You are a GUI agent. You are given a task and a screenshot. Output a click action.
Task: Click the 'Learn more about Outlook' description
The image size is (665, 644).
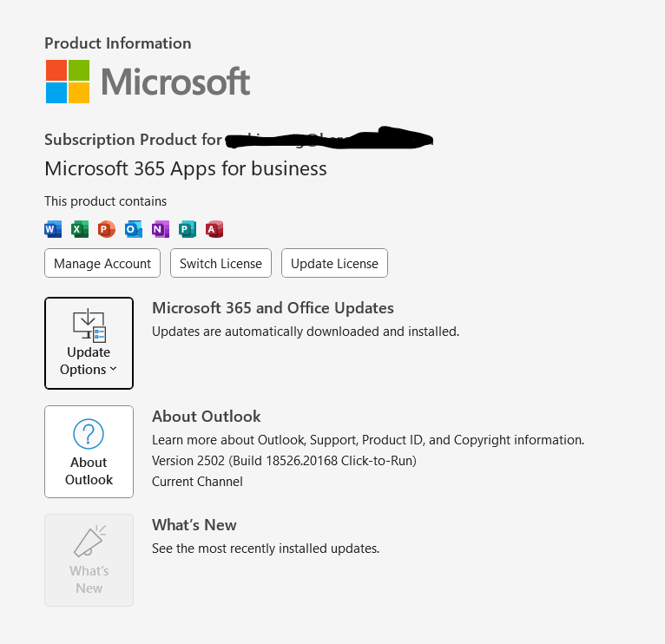(368, 440)
